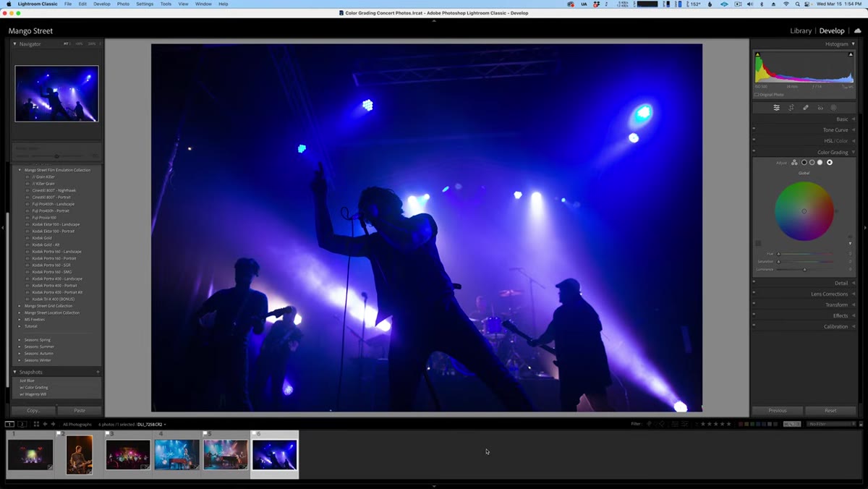Viewport: 868px width, 489px height.
Task: Select Shadows color grading wheel
Action: tap(804, 163)
